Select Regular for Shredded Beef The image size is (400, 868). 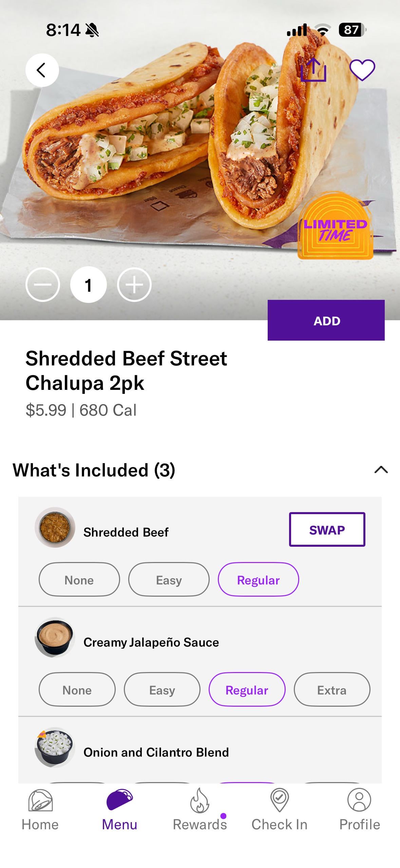click(x=258, y=580)
